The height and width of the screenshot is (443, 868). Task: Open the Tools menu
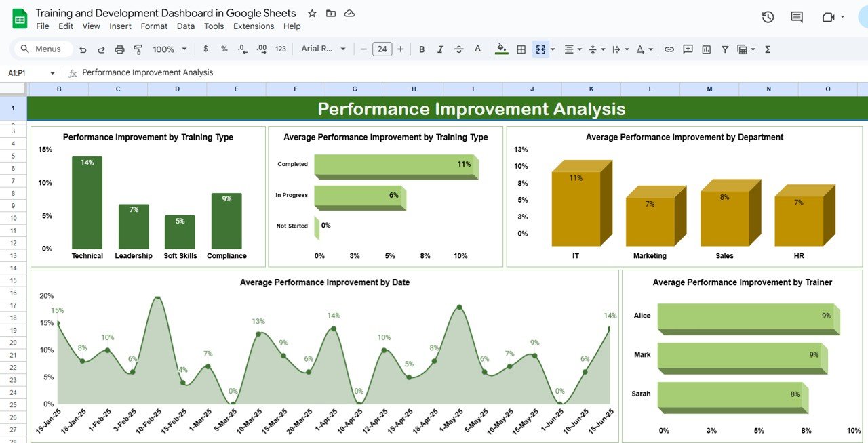pyautogui.click(x=214, y=26)
